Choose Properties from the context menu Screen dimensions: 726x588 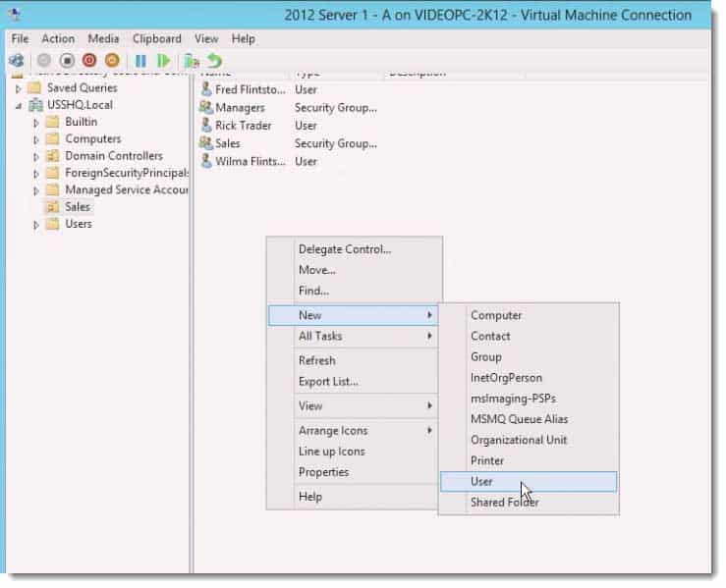tap(353, 472)
